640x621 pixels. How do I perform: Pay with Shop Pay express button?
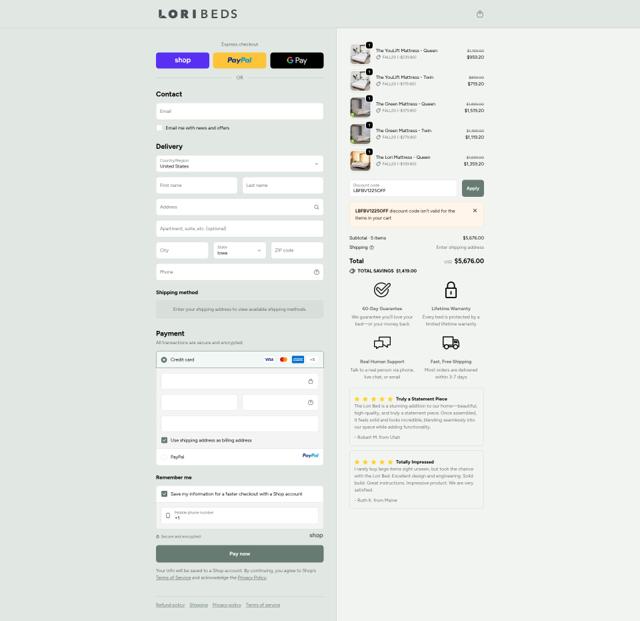click(182, 60)
